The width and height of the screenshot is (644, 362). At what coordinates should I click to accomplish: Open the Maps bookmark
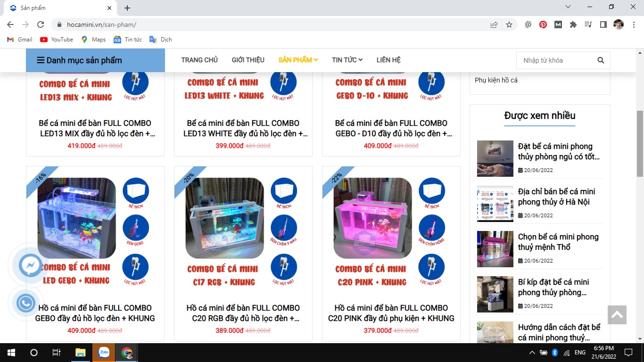click(93, 40)
